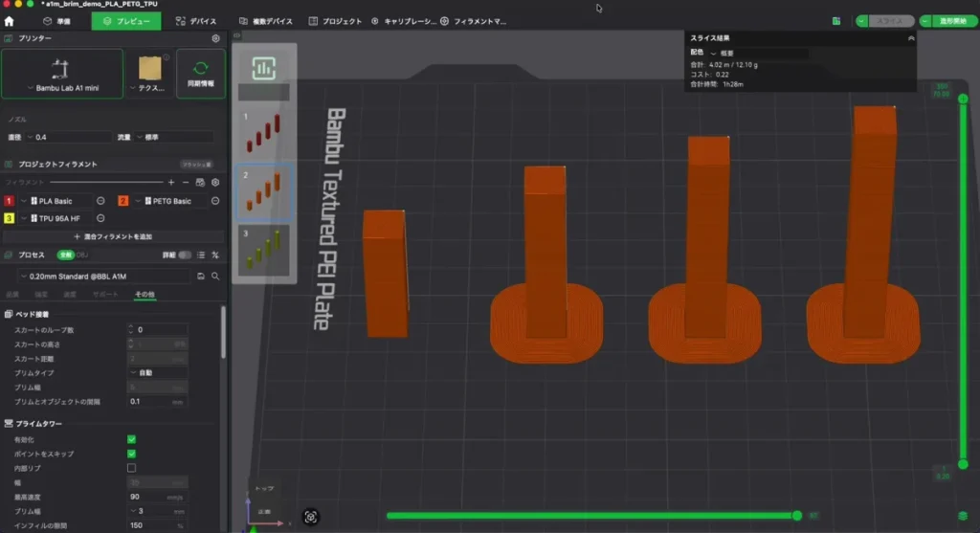Viewport: 980px width, 533px height.
Task: Uncheck prime tower enable checkbox
Action: (x=131, y=439)
